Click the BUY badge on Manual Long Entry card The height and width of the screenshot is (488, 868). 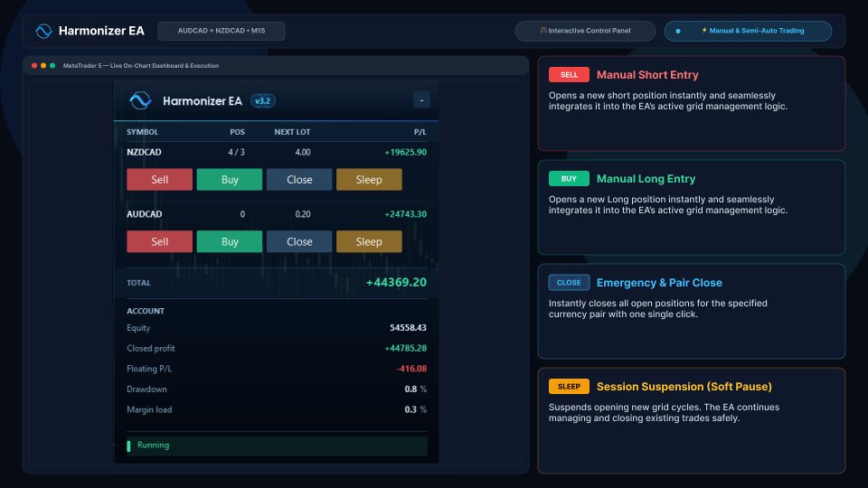pos(569,179)
